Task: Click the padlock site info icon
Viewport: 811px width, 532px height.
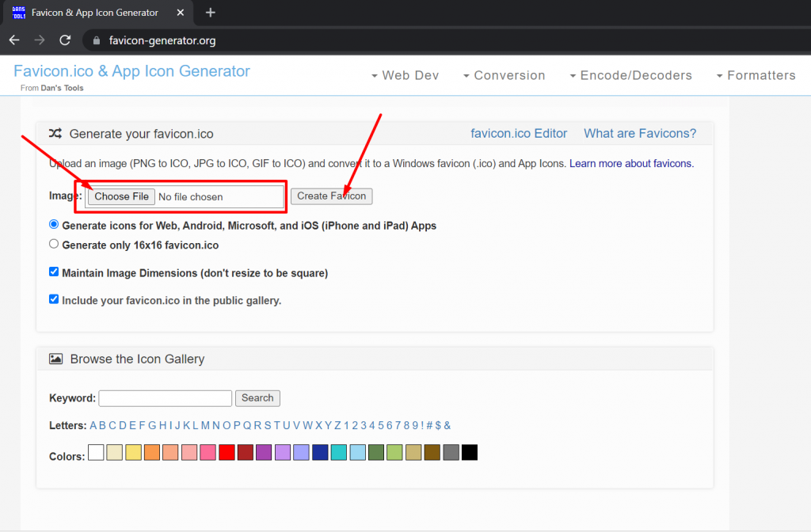Action: pos(97,40)
